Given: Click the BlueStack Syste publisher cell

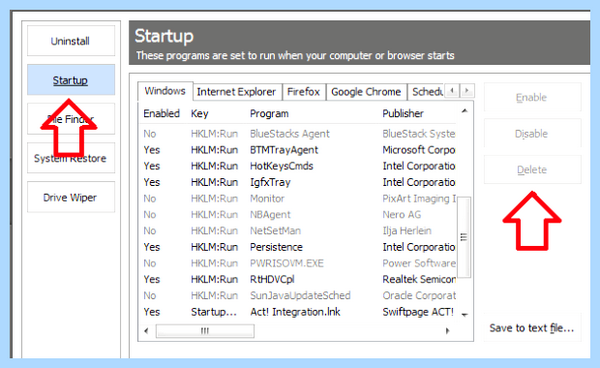Looking at the screenshot, I should click(x=419, y=134).
